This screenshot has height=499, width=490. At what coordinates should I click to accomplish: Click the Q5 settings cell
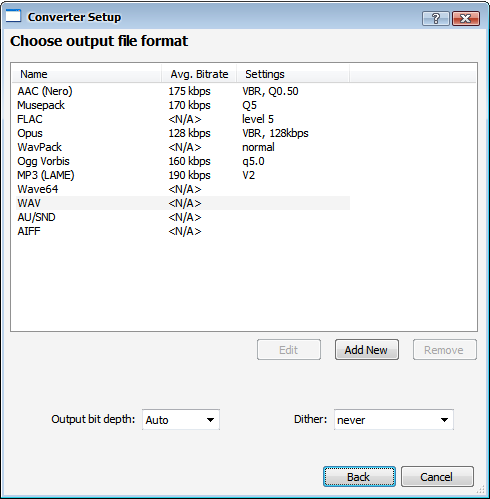250,105
